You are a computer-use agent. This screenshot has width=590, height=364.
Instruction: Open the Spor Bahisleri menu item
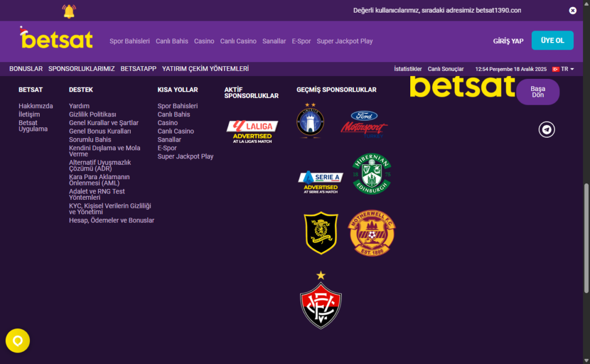130,41
